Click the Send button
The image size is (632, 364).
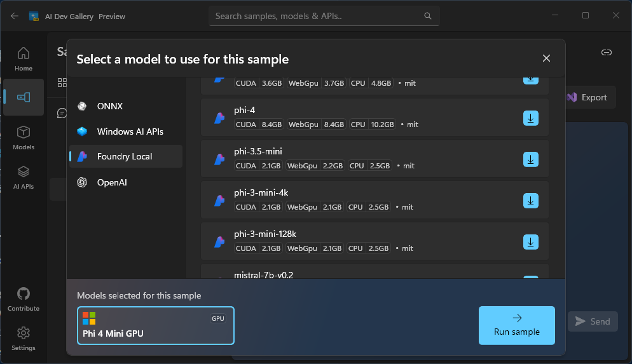[593, 321]
